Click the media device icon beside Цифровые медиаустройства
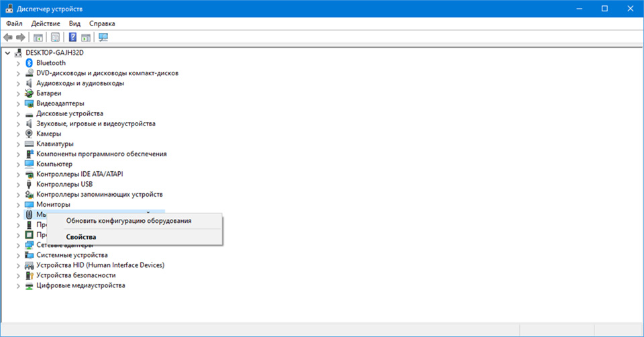Viewport: 644px width, 337px height. 29,285
